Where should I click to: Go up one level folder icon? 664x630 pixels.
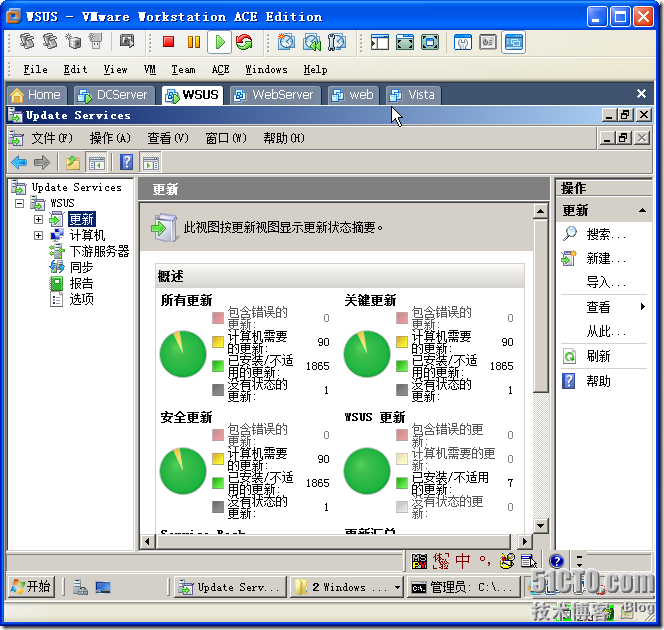tap(73, 162)
